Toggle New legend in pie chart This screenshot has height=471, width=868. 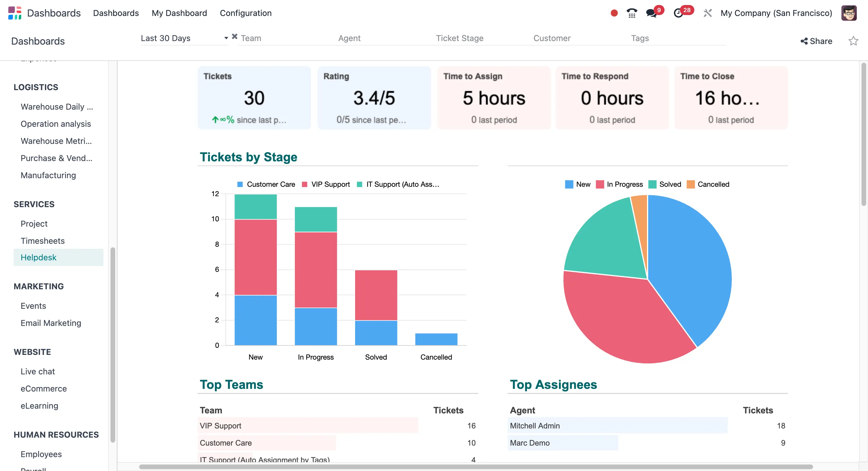[578, 184]
